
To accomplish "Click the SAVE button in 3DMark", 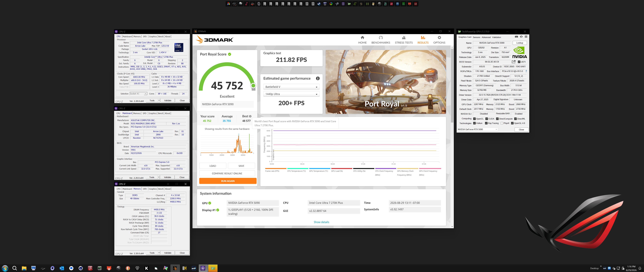I will (241, 166).
